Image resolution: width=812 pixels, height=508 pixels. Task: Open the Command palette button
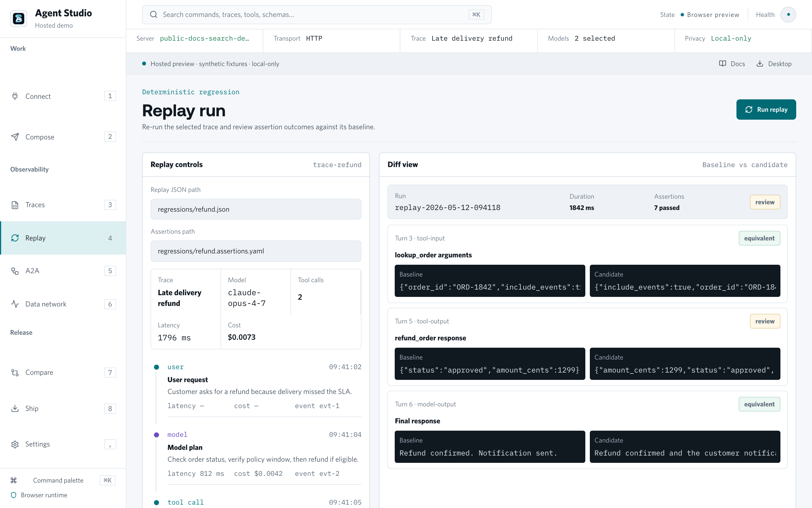coord(63,480)
